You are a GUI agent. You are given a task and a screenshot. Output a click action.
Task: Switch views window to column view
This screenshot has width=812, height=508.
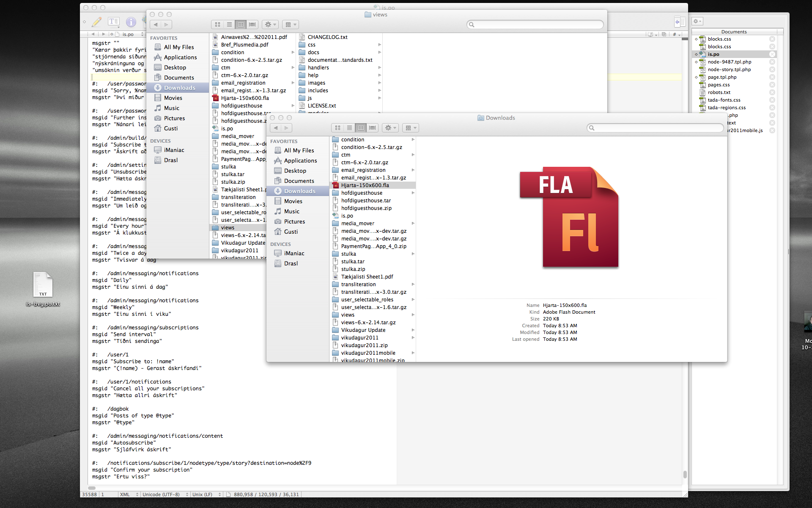coord(241,25)
